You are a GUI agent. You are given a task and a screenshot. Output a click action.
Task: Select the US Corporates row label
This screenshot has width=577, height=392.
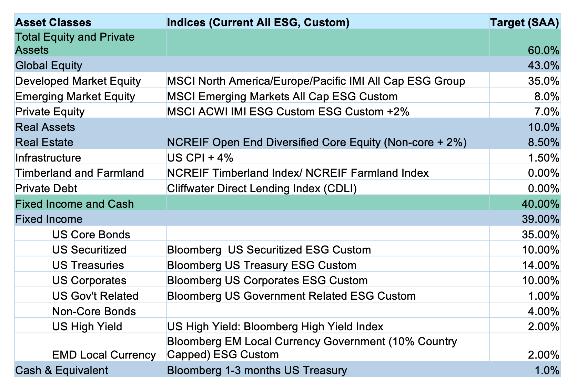point(89,280)
